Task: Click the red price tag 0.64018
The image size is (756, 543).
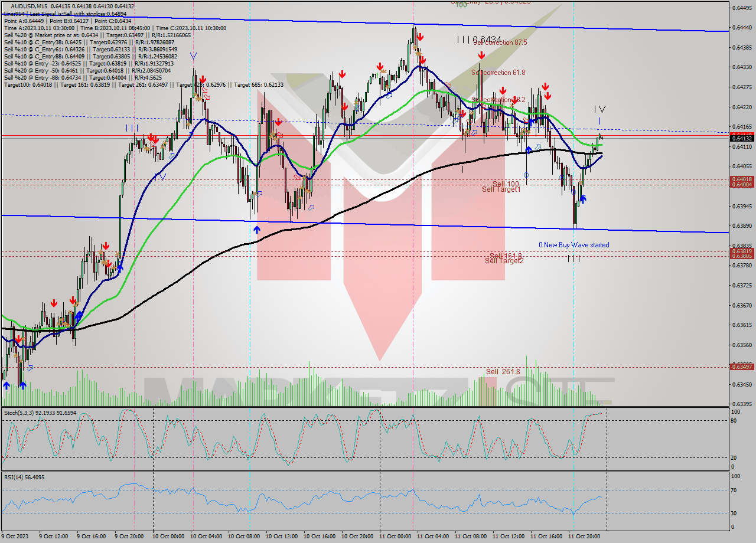Action: pos(742,179)
